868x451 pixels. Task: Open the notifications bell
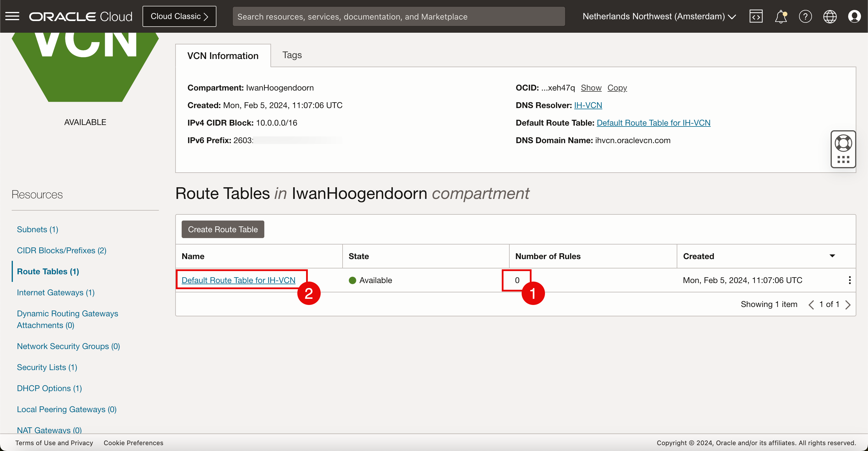pos(780,16)
